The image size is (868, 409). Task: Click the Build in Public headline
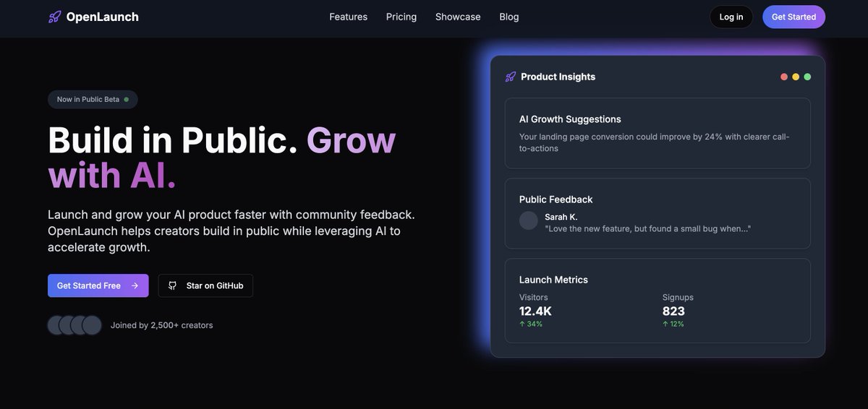[x=173, y=140]
